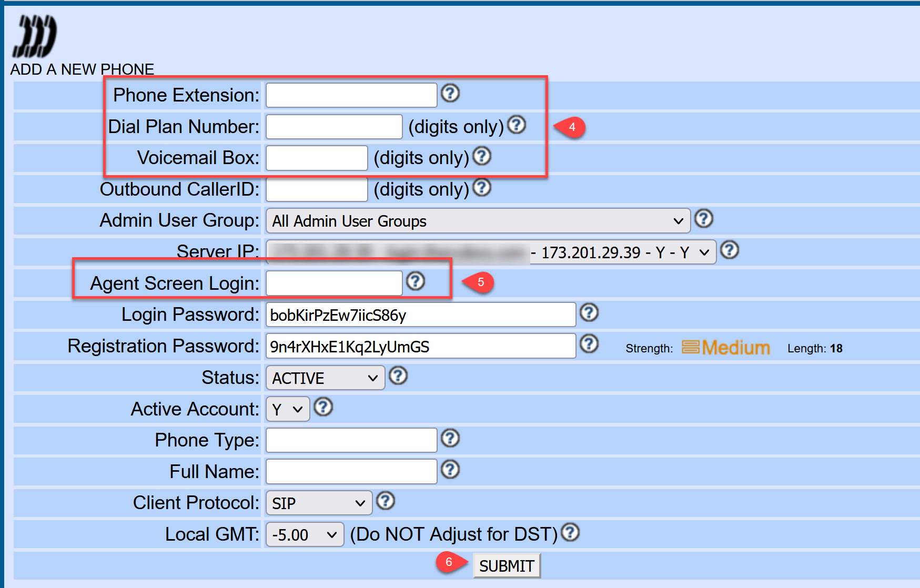View help for Admin User Group
920x588 pixels.
point(704,219)
